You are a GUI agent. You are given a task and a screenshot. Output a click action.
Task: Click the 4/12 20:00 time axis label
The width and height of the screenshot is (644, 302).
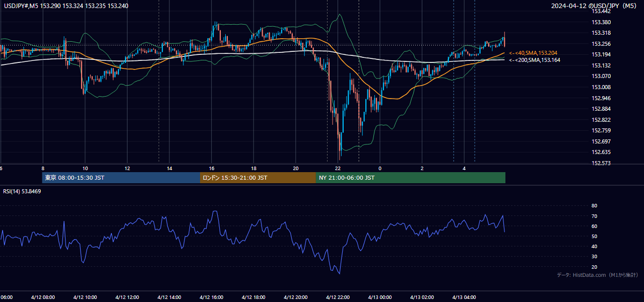pos(296,297)
